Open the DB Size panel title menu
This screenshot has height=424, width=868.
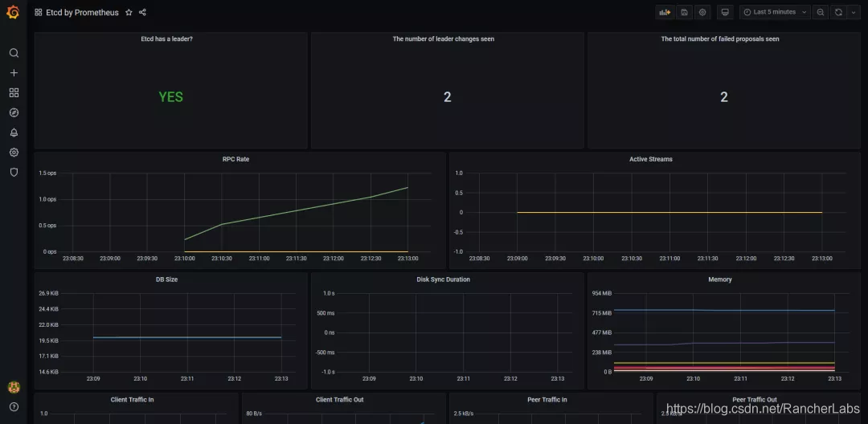pyautogui.click(x=166, y=279)
